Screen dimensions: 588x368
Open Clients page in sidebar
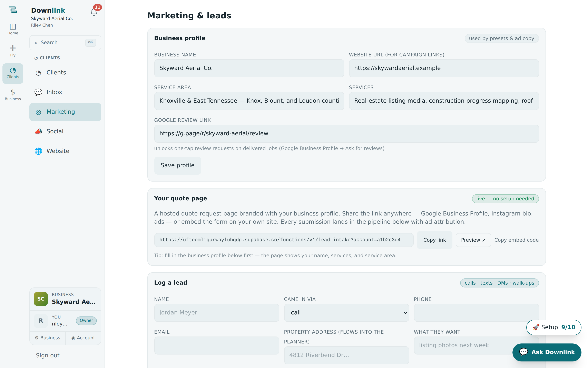pos(65,73)
